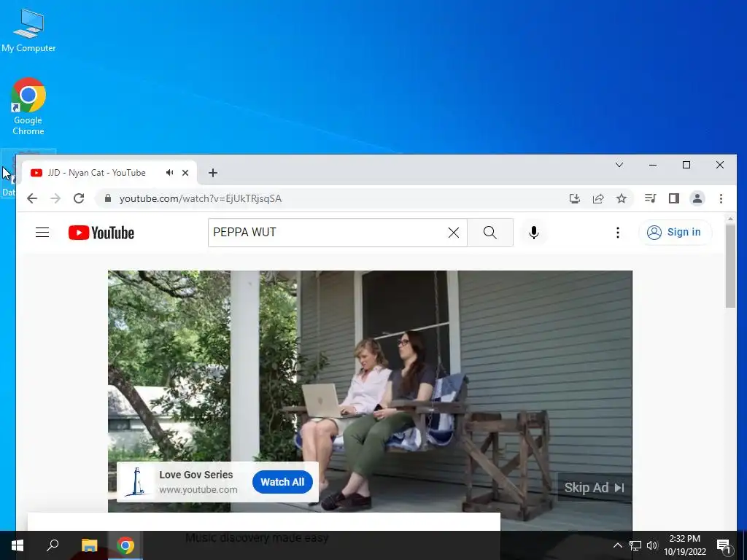Screen dimensions: 747x560
Task: Share this page icon
Action: 598,198
